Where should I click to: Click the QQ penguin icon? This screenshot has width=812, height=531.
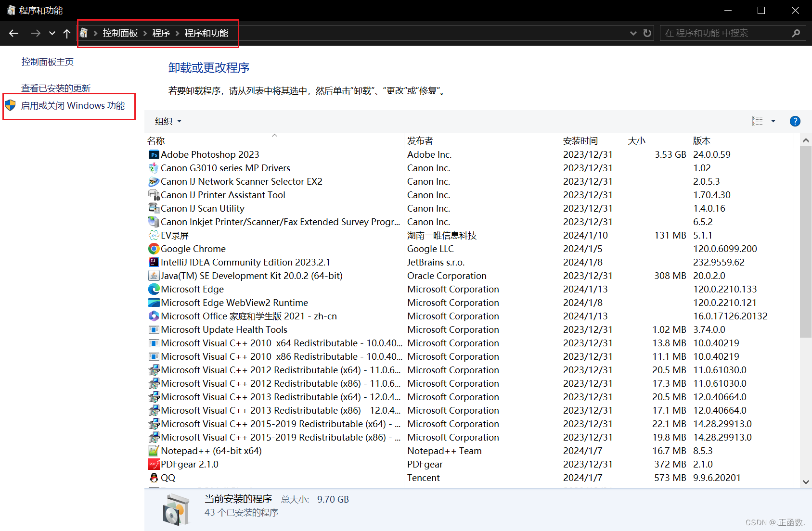[154, 478]
